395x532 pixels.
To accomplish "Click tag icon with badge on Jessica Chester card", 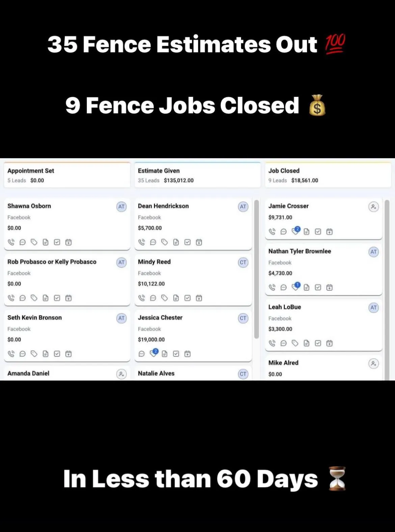I will click(x=154, y=353).
